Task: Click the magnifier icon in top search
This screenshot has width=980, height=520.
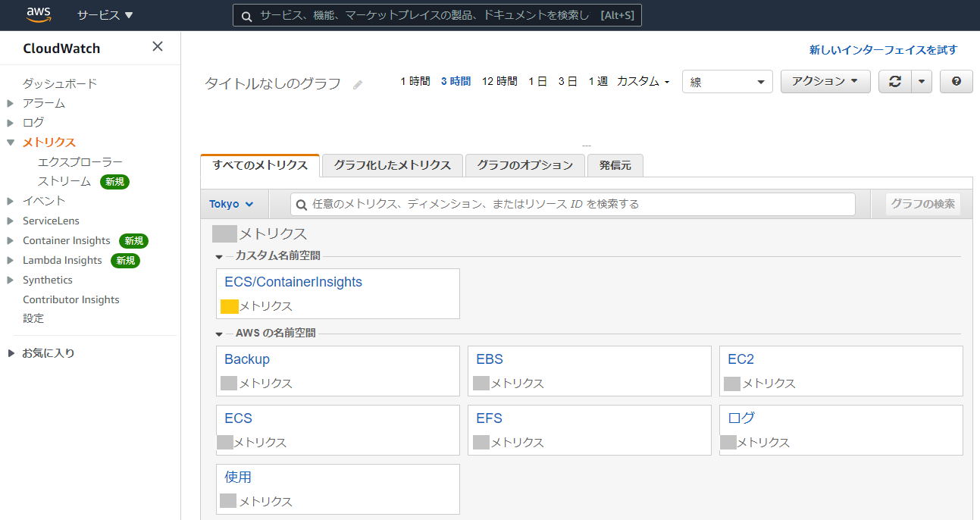Action: pos(246,16)
